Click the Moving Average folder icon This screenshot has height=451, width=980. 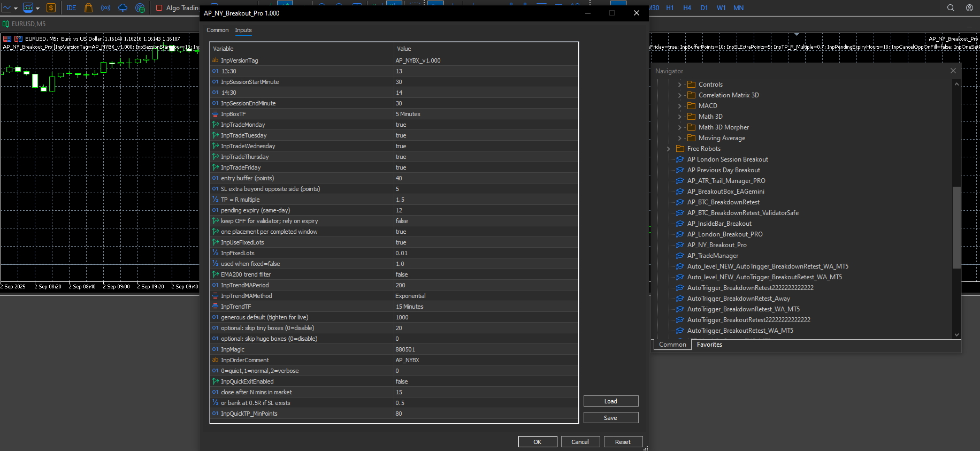coord(691,138)
